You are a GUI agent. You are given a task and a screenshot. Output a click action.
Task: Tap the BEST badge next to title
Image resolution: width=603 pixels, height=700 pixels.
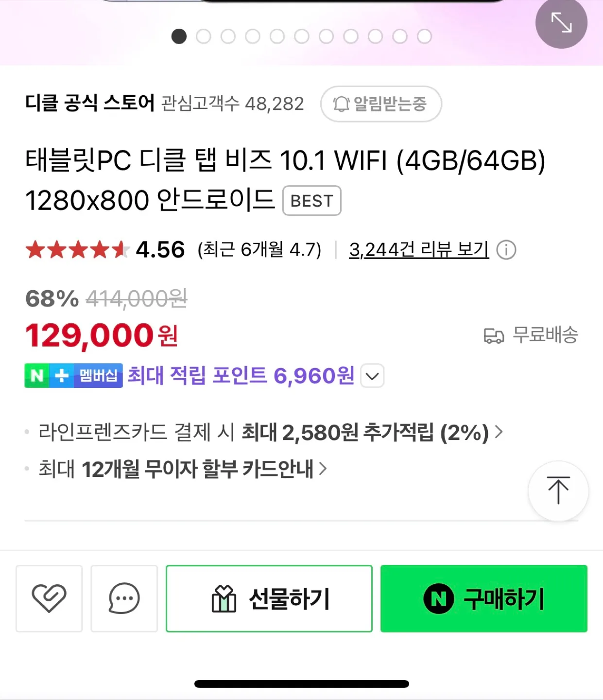[312, 200]
